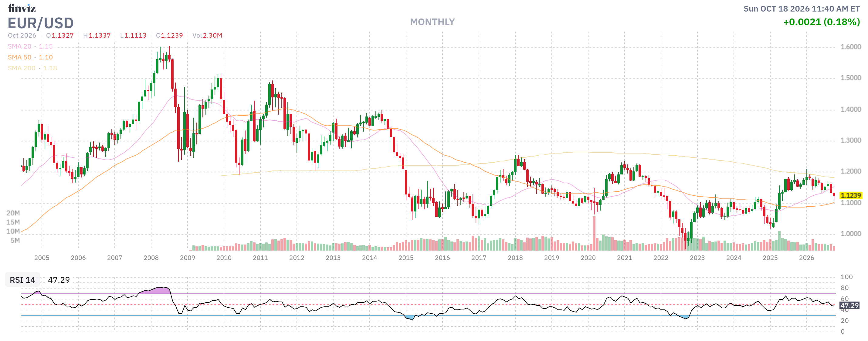
Task: Click the 2014 year label on the time axis
Action: (x=369, y=258)
